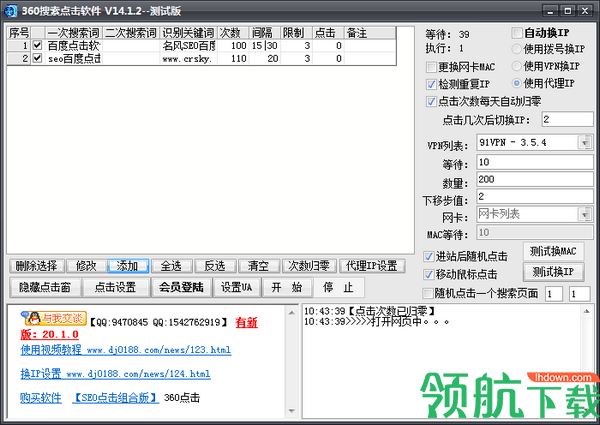This screenshot has height=425, width=600.
Task: Click 次数 column header
Action: point(233,33)
